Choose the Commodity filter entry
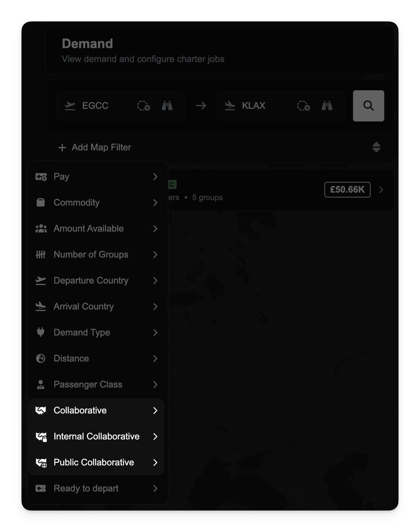 coord(77,203)
